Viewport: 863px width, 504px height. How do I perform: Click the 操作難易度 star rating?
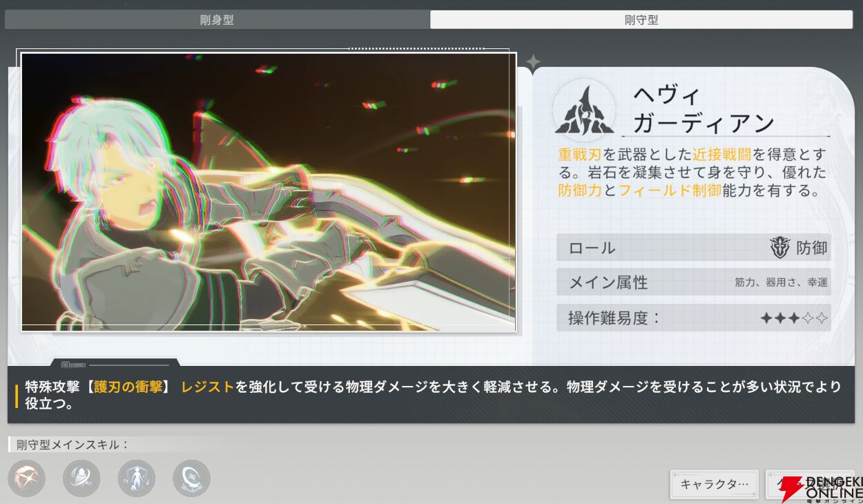pos(793,318)
